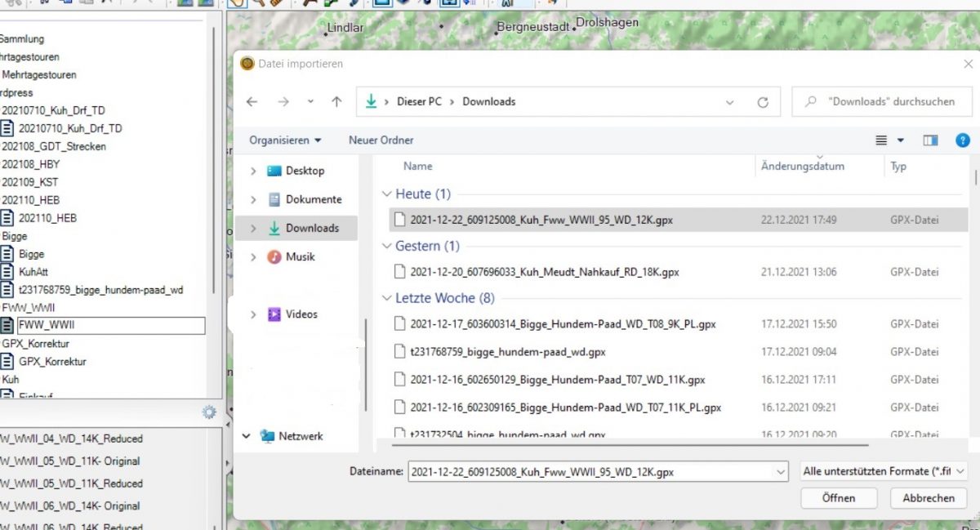Screen dimensions: 980x530
Task: Change view layout icon in dialog
Action: click(x=882, y=140)
